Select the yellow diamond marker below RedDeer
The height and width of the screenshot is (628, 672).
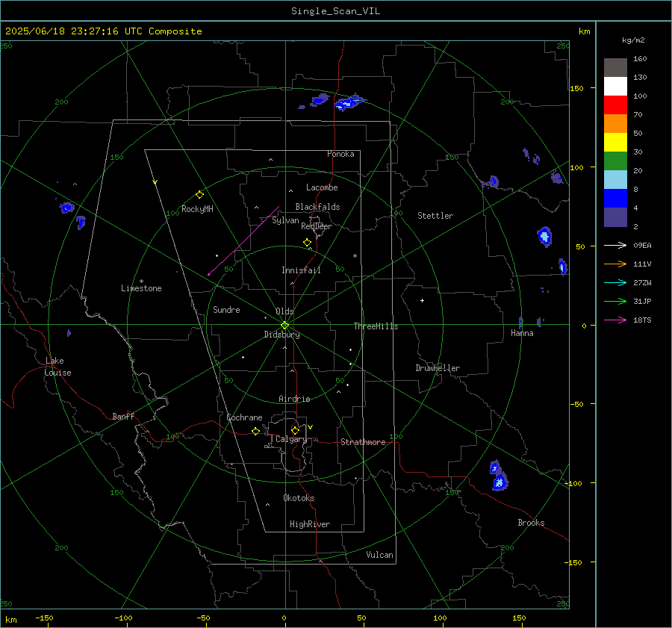307,243
